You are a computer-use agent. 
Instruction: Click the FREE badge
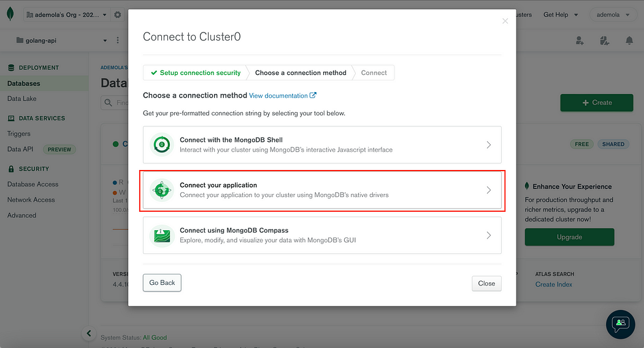pyautogui.click(x=581, y=144)
